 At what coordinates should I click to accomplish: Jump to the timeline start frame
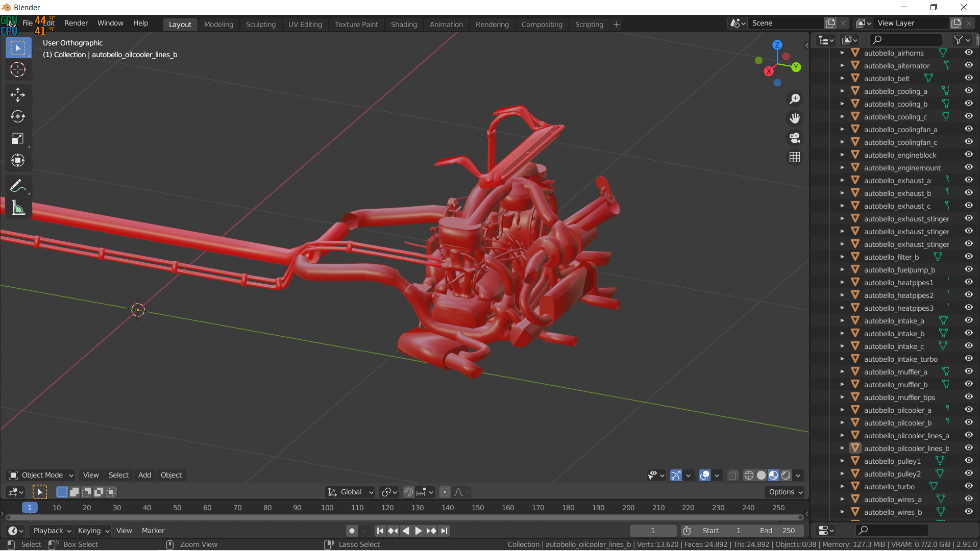click(x=380, y=531)
